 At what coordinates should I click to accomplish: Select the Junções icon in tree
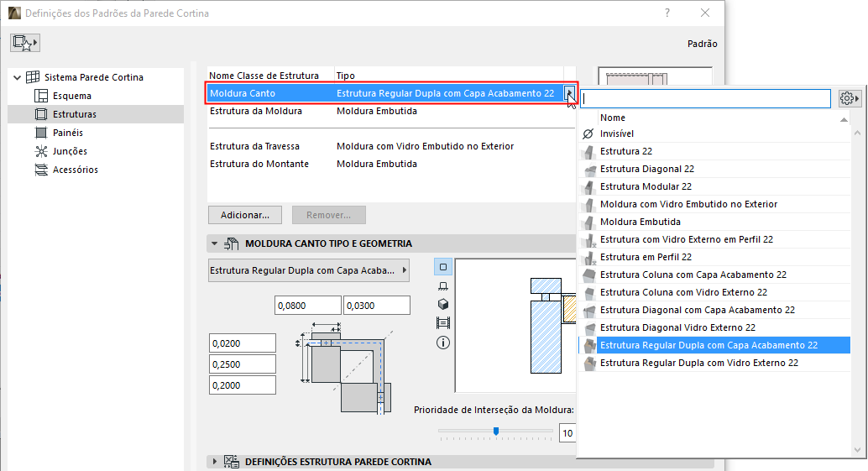41,151
